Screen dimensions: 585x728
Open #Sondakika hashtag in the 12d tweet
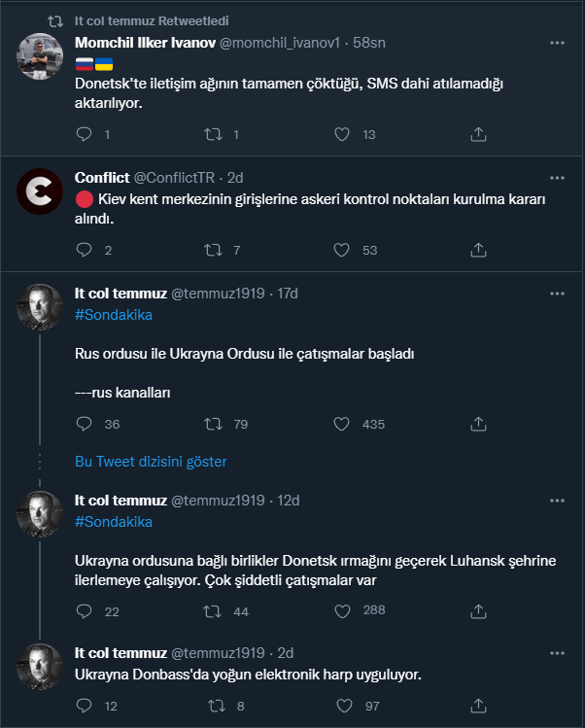click(x=114, y=522)
